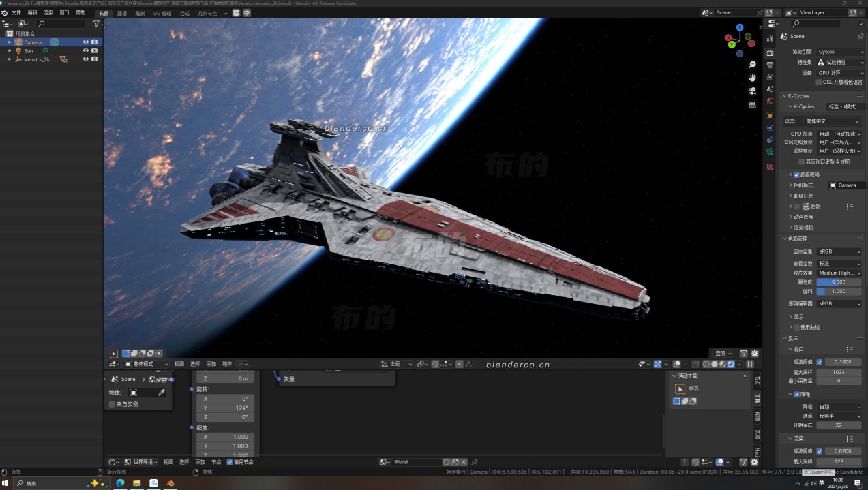Expand the Venator_2k tree item
Viewport: 868px width, 490px height.
10,59
